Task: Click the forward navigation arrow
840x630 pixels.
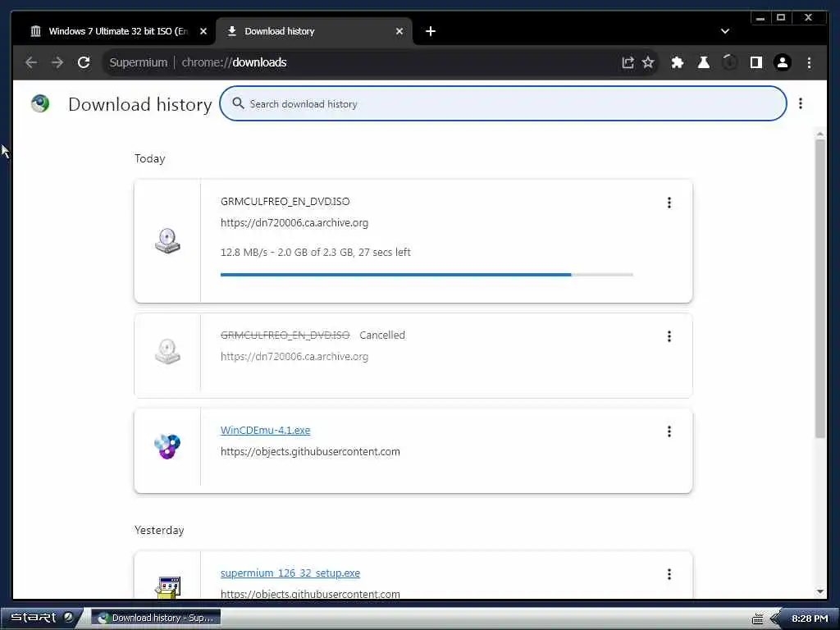Action: [x=57, y=62]
